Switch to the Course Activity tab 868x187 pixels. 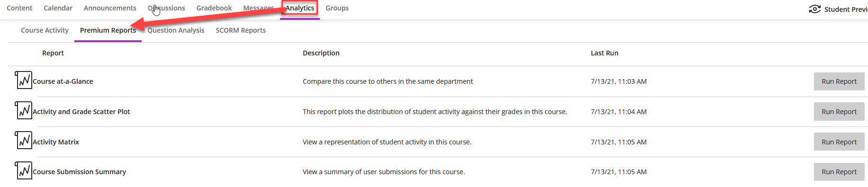(45, 30)
